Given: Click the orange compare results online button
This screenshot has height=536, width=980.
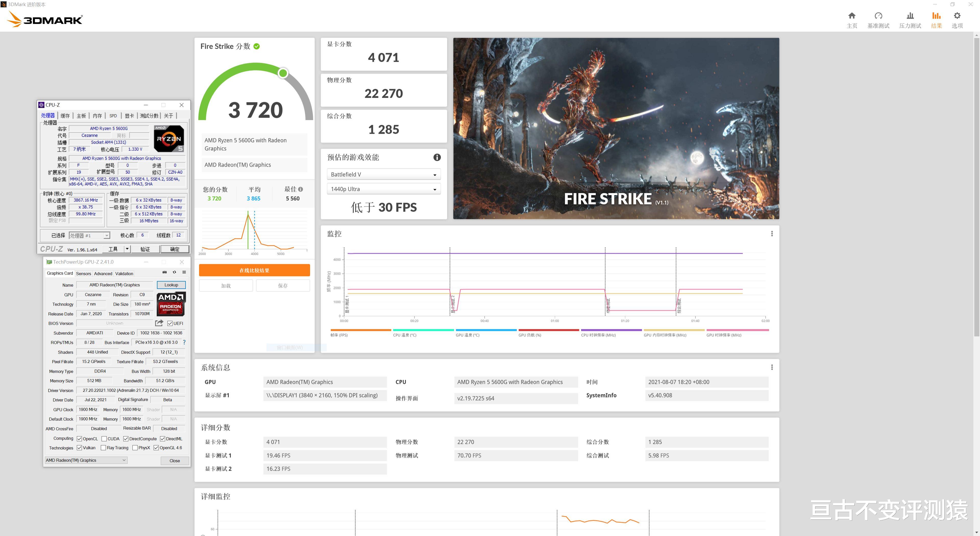Looking at the screenshot, I should click(254, 270).
